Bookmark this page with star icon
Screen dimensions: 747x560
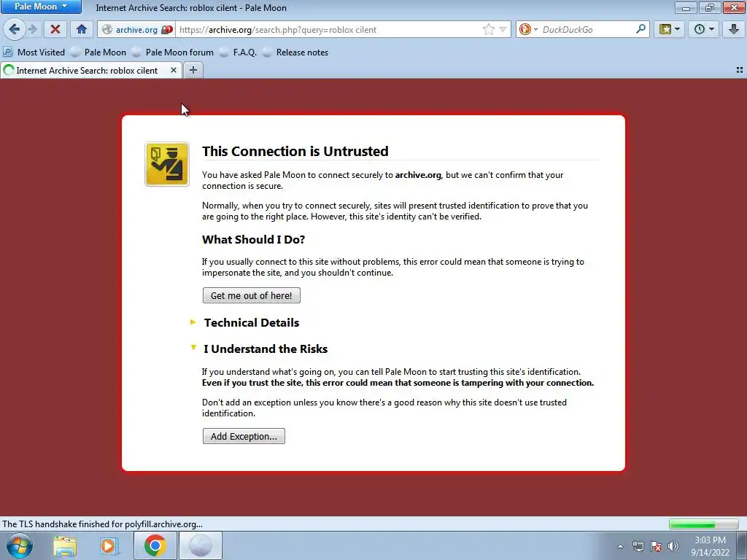click(x=488, y=29)
